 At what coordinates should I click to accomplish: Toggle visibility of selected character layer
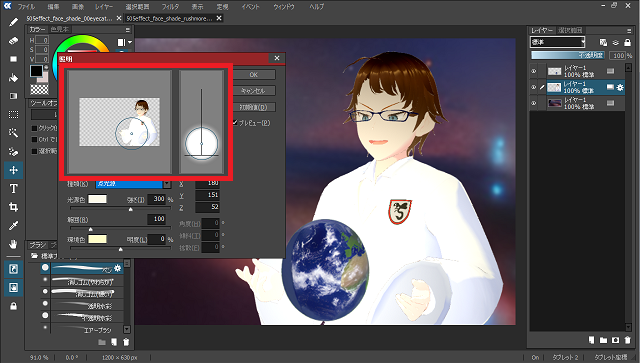533,87
